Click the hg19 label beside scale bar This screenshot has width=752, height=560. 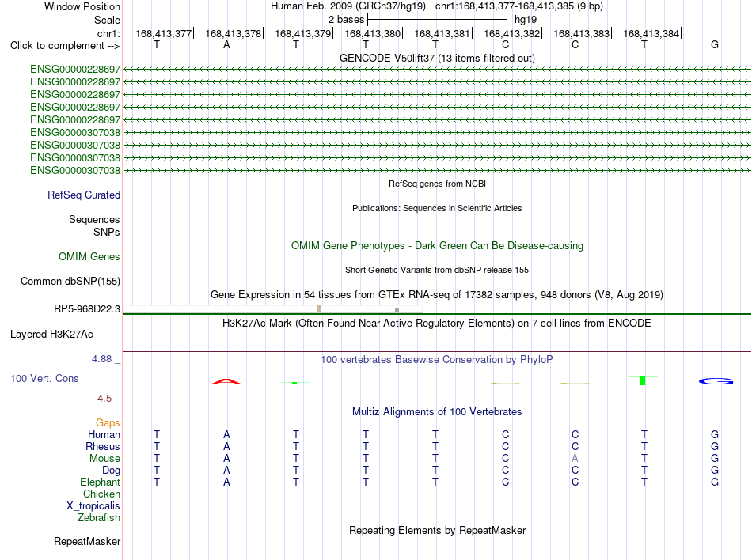click(525, 20)
